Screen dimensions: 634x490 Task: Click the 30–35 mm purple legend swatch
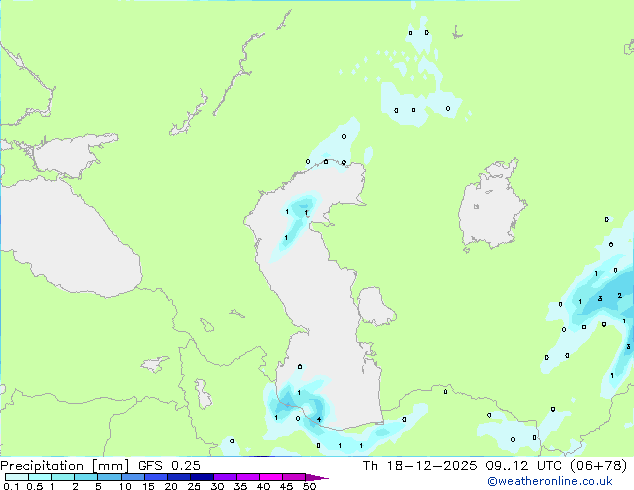(x=225, y=477)
